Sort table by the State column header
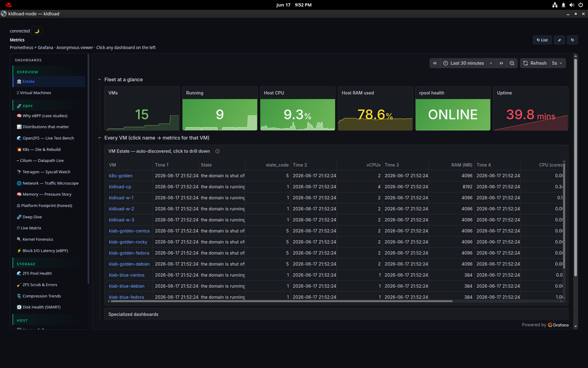Screen dimensions: 588x368 206,165
